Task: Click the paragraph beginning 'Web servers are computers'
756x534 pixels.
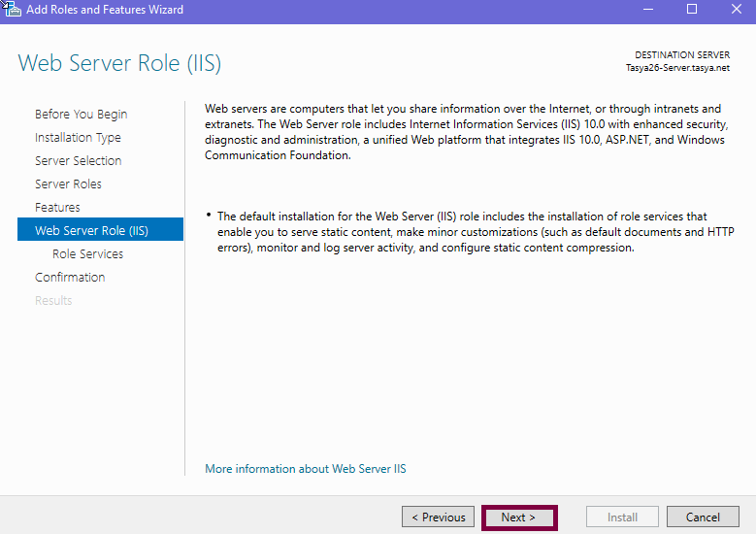Action: click(x=467, y=132)
